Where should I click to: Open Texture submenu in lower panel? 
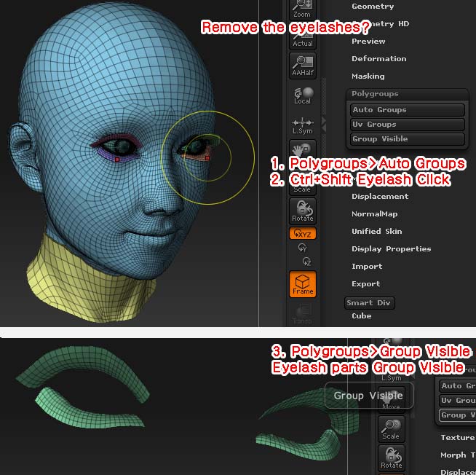[458, 438]
